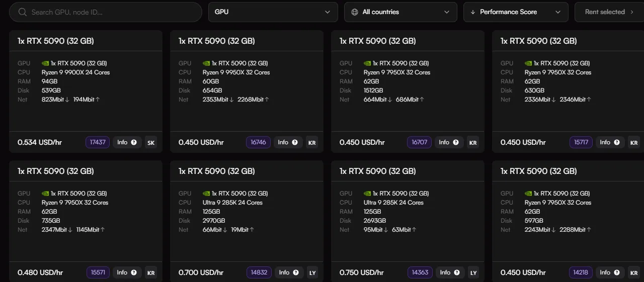The image size is (644, 282).
Task: Open Info for the 16707 score card
Action: pos(449,142)
